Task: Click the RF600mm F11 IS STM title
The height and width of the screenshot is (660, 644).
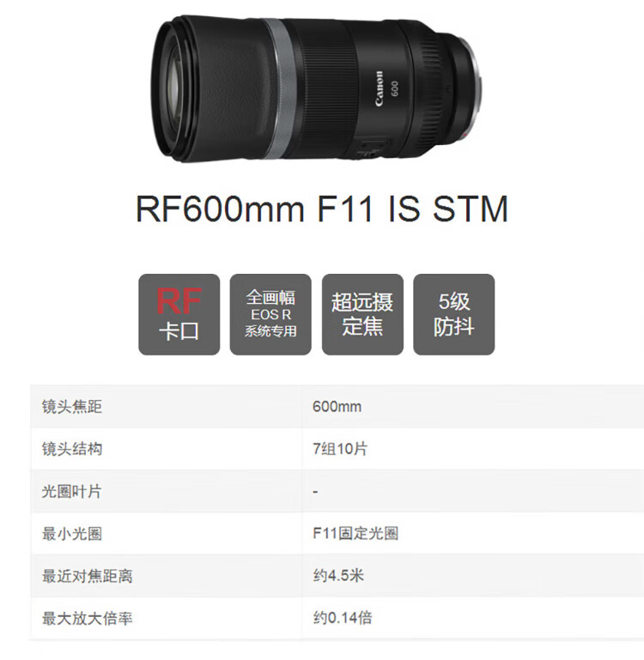Action: coord(322,209)
